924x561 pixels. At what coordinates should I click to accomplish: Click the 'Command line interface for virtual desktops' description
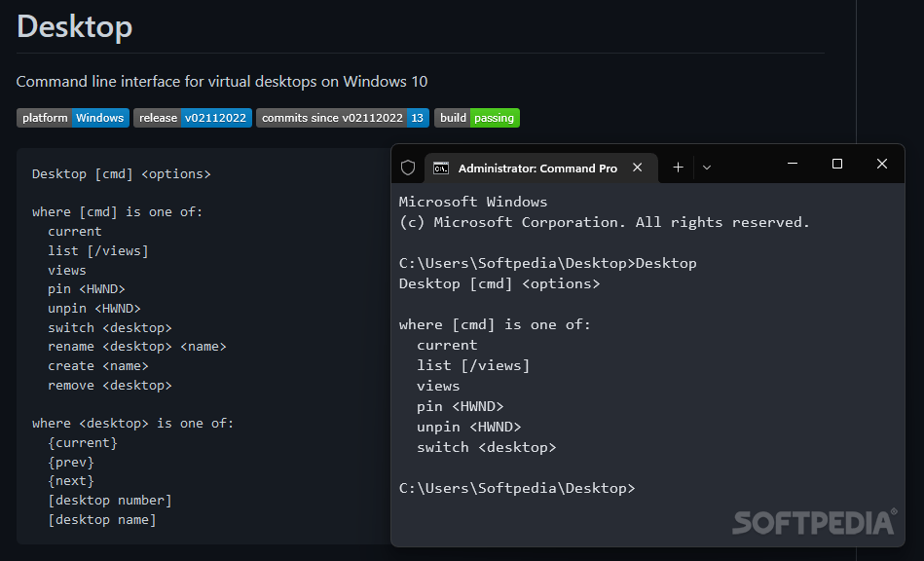click(222, 81)
